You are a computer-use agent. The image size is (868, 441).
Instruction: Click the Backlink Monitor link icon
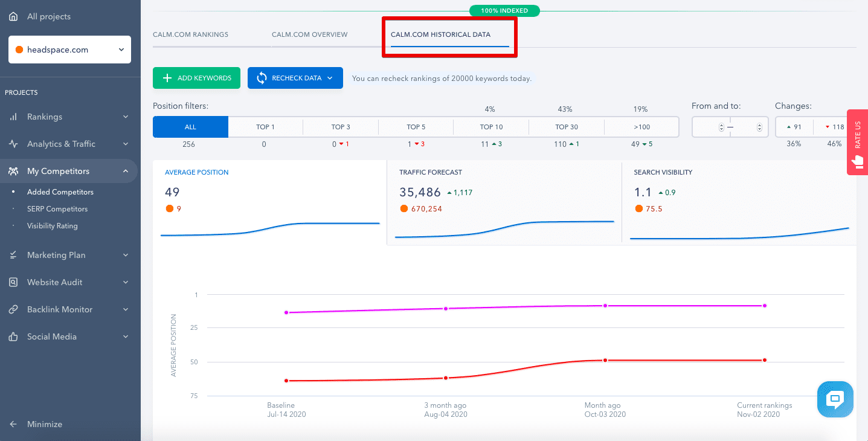coord(13,309)
